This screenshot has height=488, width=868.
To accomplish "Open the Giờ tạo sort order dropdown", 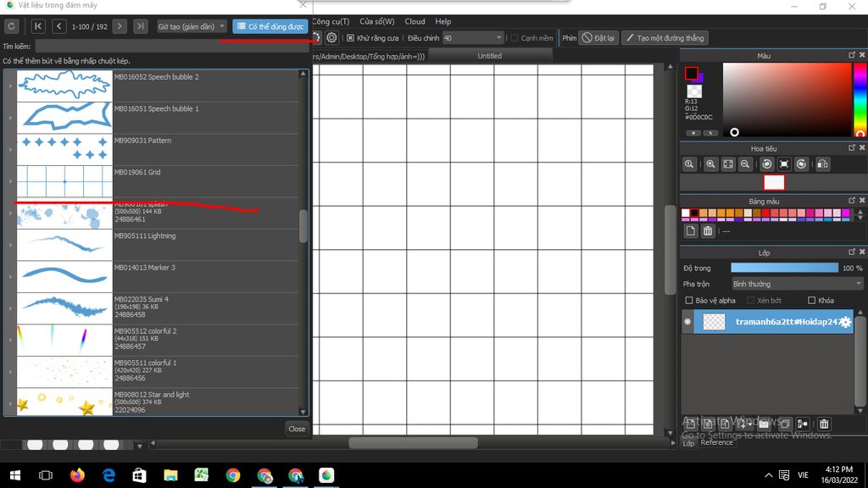I will tap(192, 26).
